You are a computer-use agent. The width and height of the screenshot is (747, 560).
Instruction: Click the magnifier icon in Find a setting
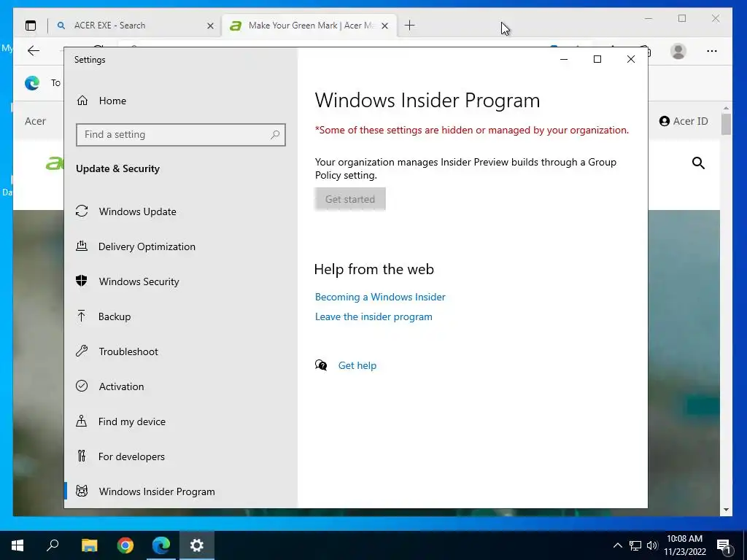[275, 135]
